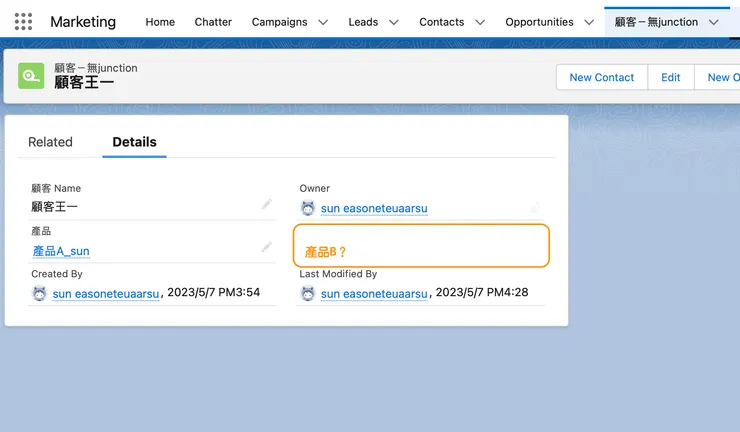Screen dimensions: 740x432
Task: Edit the 產品 field pencil icon
Action: (267, 247)
